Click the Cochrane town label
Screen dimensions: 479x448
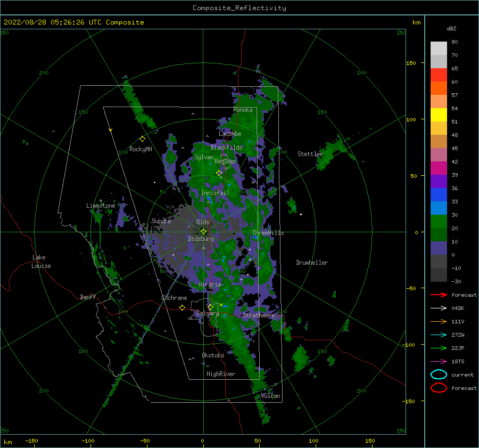(x=174, y=298)
